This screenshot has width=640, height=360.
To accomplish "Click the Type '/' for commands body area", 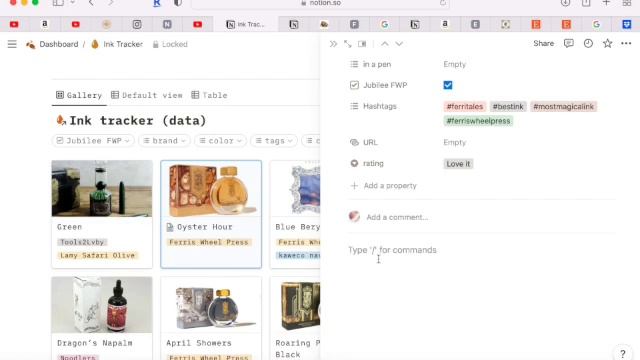I will coord(392,250).
